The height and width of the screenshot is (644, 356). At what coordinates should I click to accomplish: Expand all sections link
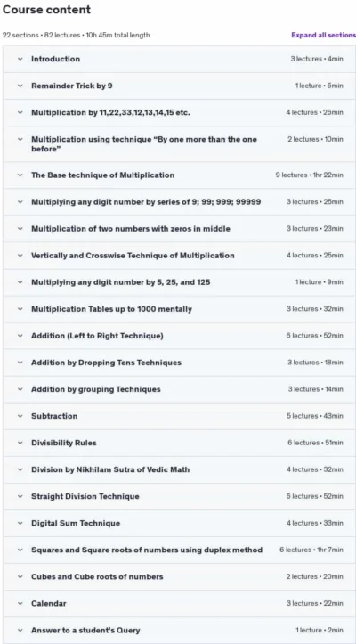pyautogui.click(x=324, y=35)
